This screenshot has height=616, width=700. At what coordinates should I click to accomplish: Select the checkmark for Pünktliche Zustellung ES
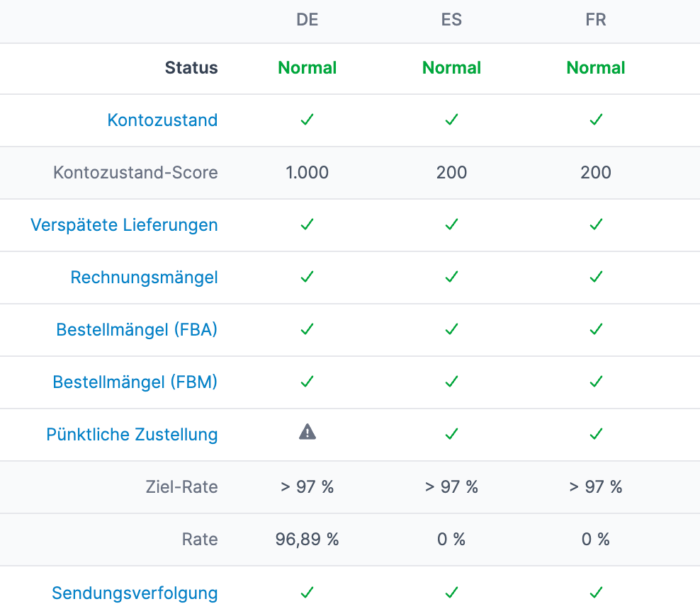tap(451, 434)
